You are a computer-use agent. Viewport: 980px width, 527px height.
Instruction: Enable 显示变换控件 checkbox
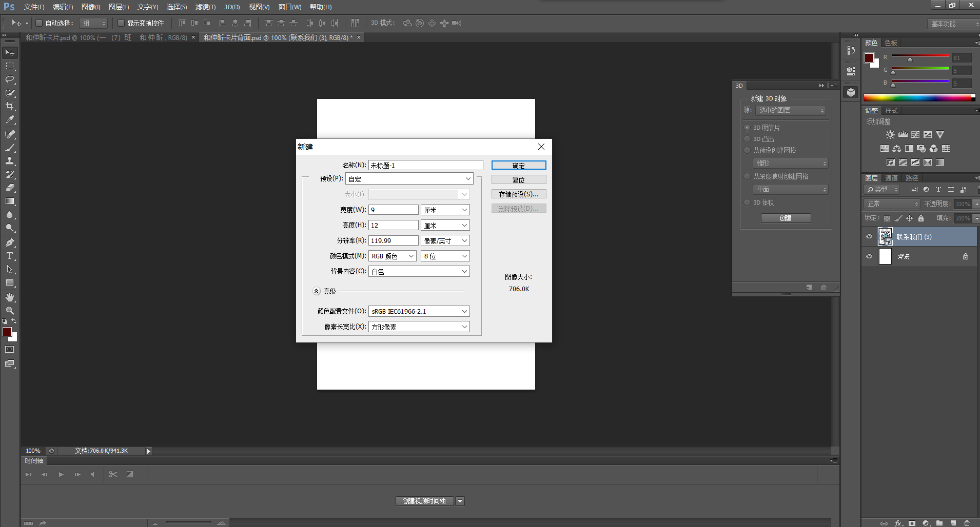[121, 23]
